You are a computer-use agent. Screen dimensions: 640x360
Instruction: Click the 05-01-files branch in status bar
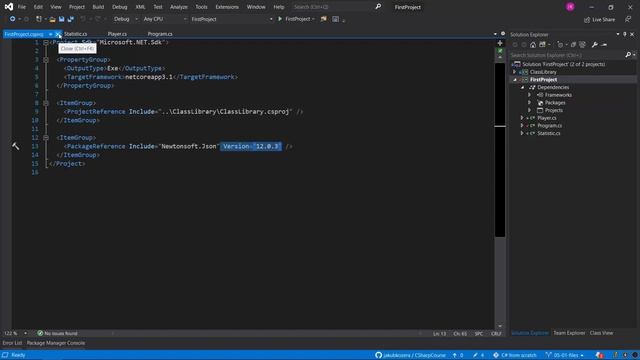(565, 355)
